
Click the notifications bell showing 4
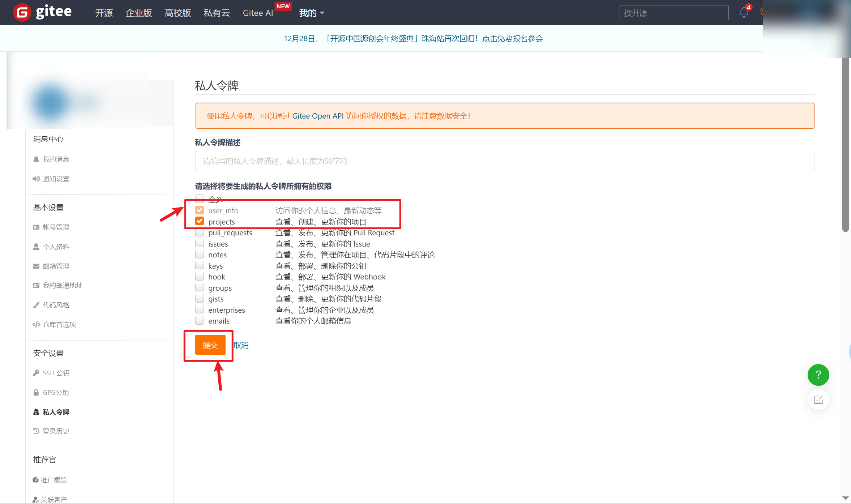[744, 12]
